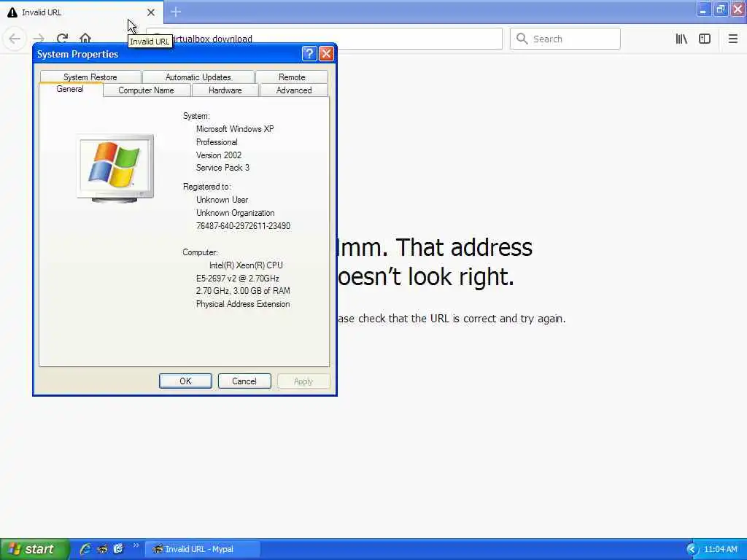Open the third quick launch icon
This screenshot has width=747, height=560.
pos(118,549)
